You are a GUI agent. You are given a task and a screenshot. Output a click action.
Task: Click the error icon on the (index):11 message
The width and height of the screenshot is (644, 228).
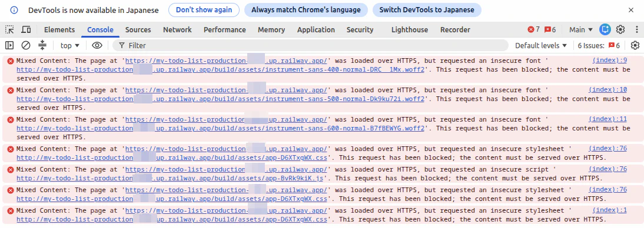[x=10, y=120]
